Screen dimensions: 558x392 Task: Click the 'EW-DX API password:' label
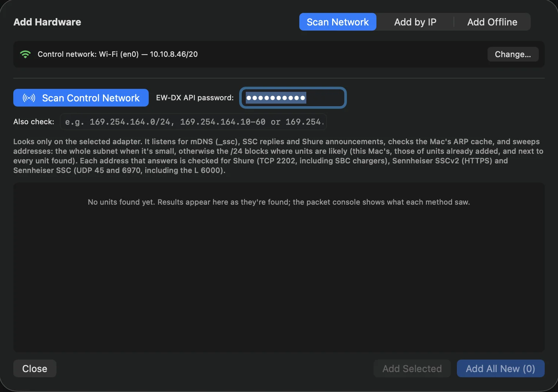pyautogui.click(x=195, y=98)
